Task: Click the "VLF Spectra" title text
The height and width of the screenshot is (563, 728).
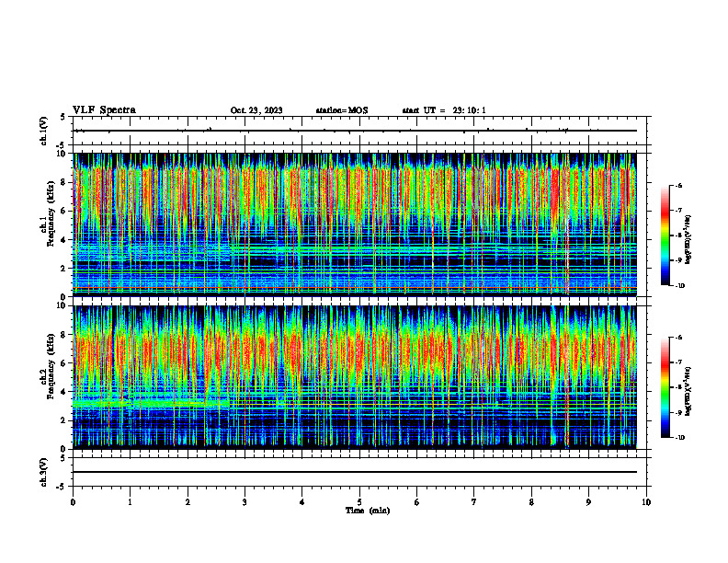Action: pos(104,110)
